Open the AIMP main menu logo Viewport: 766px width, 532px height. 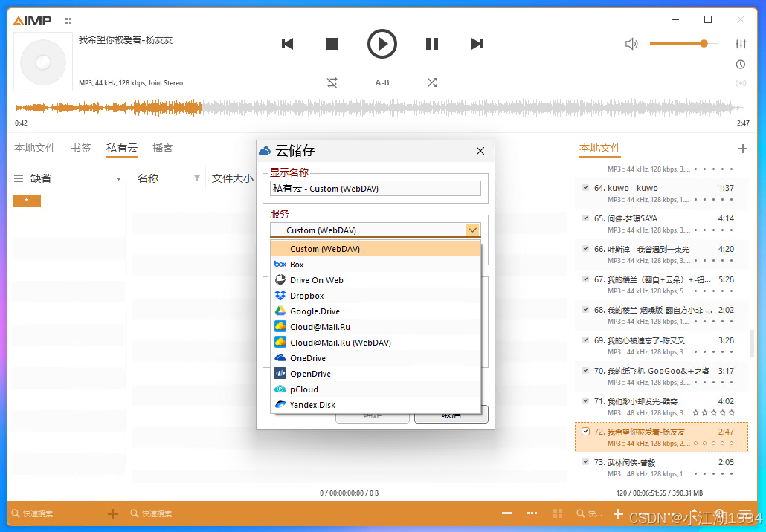click(x=32, y=21)
